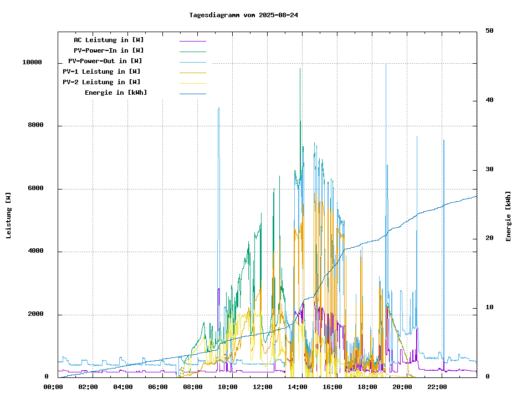Click the 08:00 time axis label

193,387
